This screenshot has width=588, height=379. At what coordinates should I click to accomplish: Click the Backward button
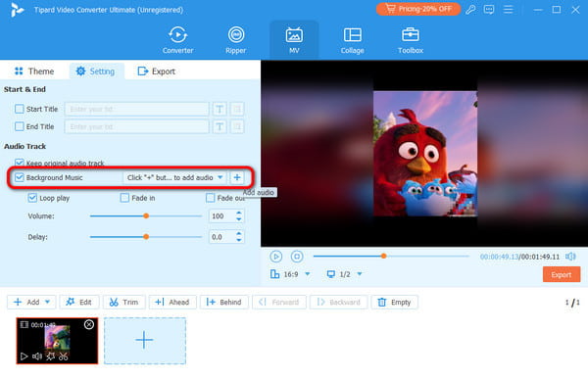point(339,302)
